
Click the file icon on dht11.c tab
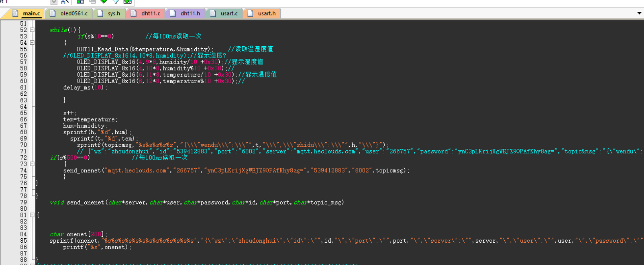click(133, 13)
